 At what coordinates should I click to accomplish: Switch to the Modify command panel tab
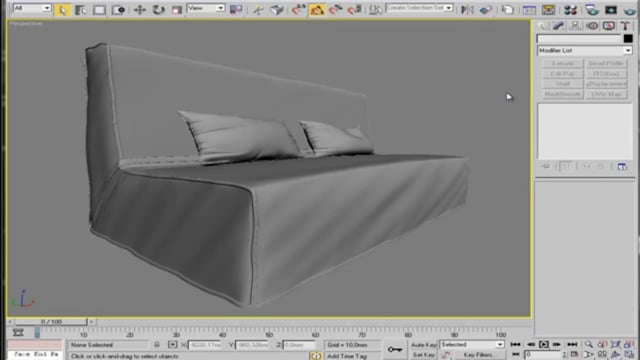click(x=558, y=26)
